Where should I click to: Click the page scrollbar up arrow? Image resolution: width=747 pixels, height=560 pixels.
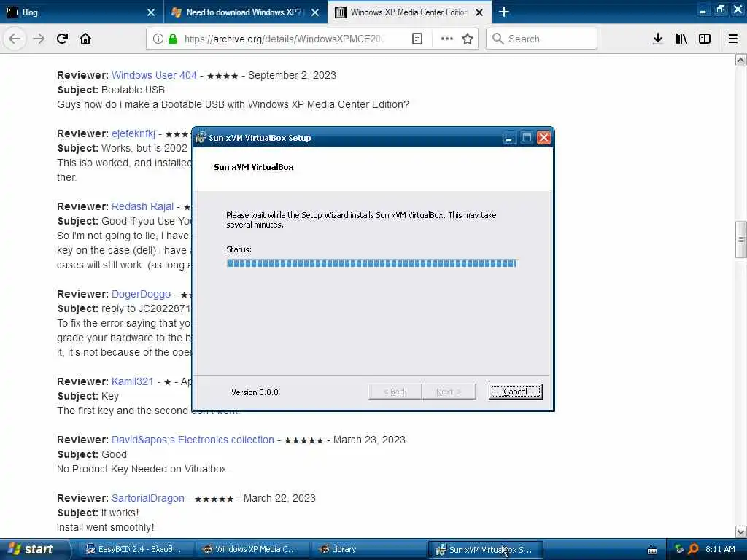[741, 61]
